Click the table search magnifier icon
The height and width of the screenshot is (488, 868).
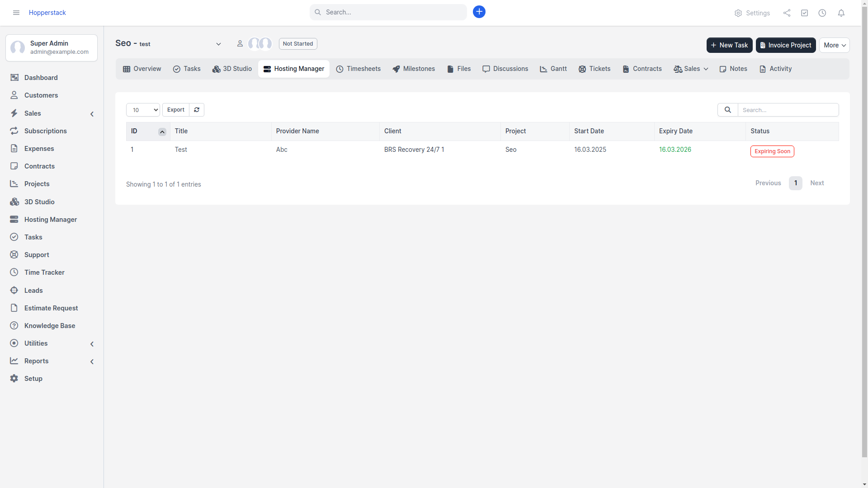(727, 110)
